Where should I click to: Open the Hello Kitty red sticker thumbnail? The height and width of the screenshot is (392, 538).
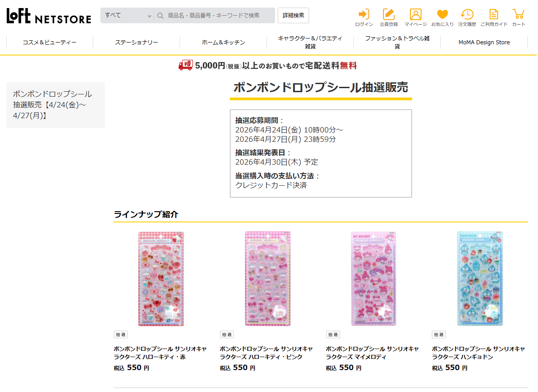tap(161, 279)
